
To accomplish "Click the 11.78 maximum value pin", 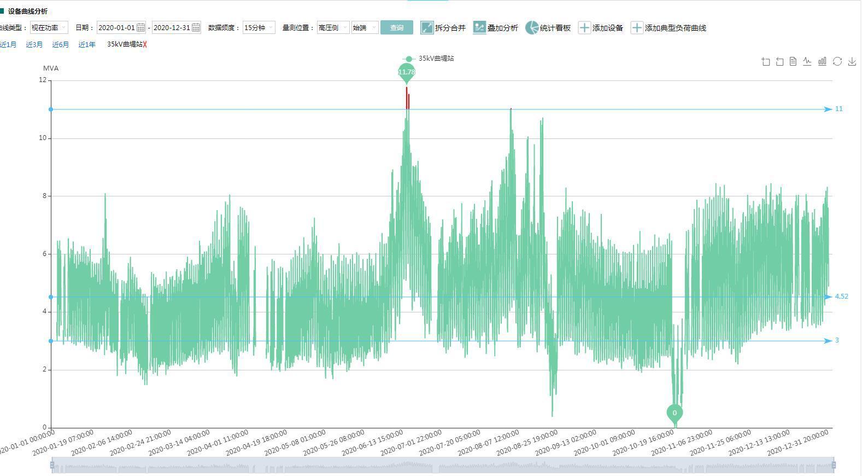I will (407, 73).
